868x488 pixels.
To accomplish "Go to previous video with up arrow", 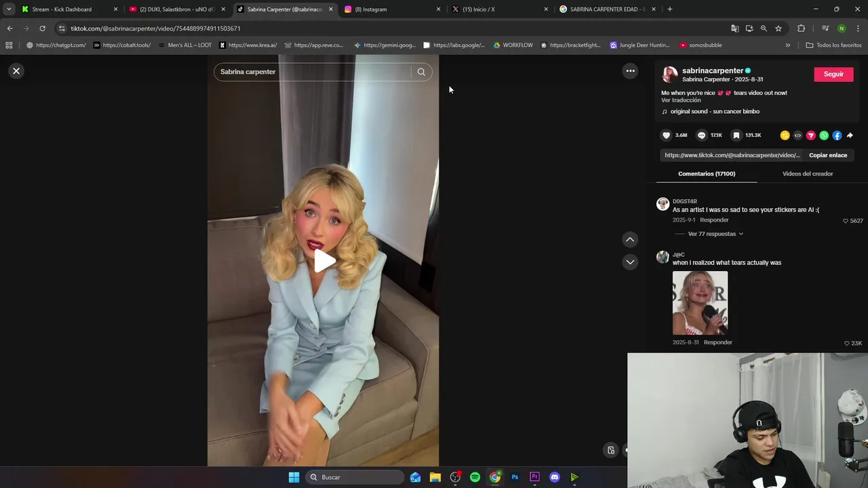I will point(630,239).
